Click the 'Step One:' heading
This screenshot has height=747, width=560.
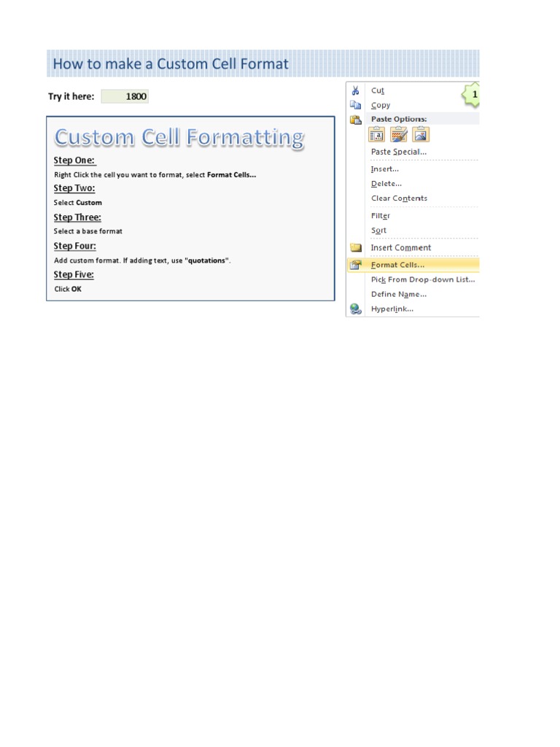(x=74, y=160)
